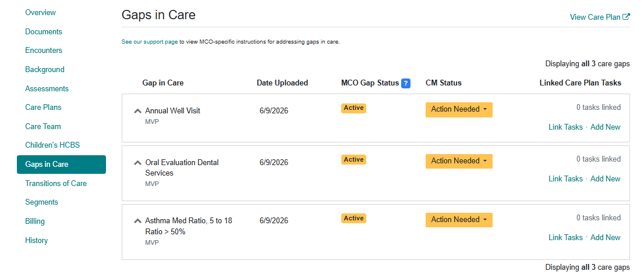This screenshot has height=275, width=644.
Task: Open Action Needed dropdown for Asthma Med Ratio
Action: click(459, 220)
